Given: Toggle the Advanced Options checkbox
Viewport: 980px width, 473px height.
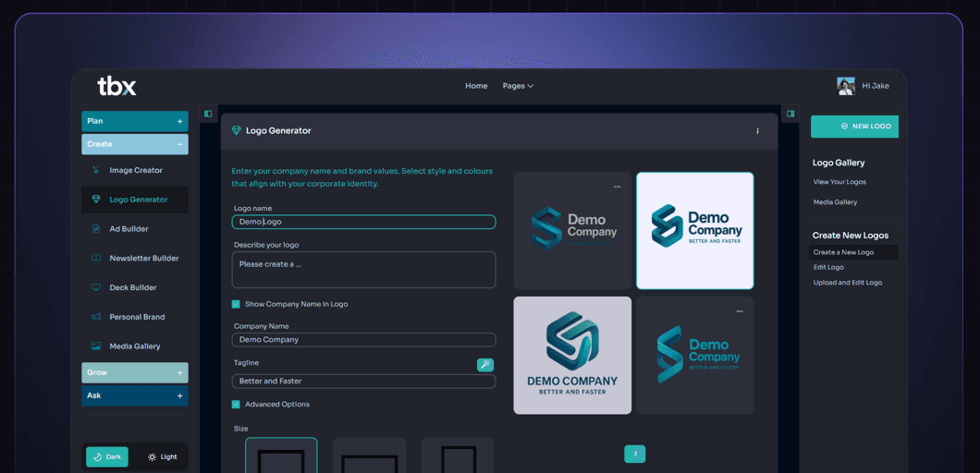Looking at the screenshot, I should click(x=236, y=405).
